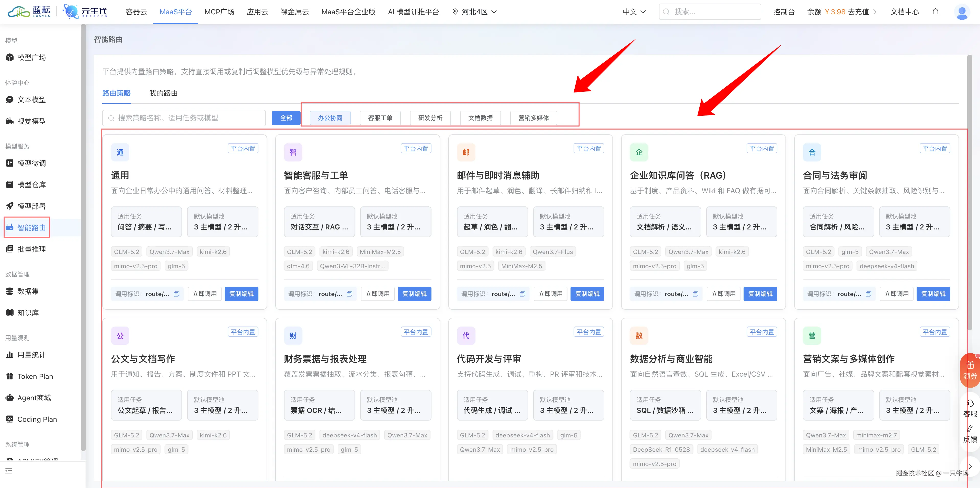
Task: Switch to 我的路由 tab
Action: pos(163,93)
